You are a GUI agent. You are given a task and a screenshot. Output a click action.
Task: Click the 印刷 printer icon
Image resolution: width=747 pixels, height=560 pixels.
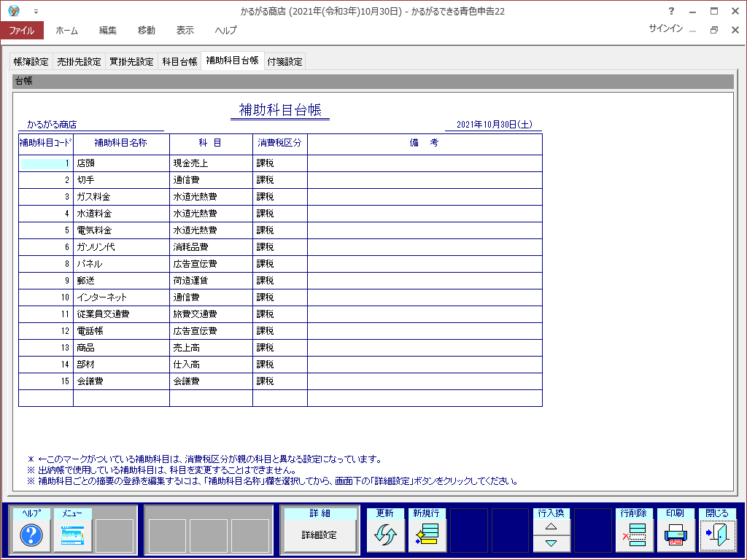coord(676,534)
